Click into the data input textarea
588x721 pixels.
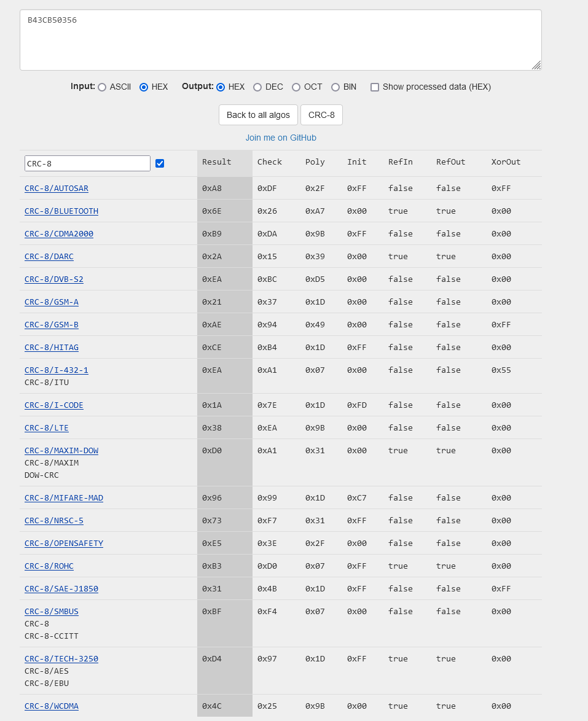pyautogui.click(x=281, y=40)
